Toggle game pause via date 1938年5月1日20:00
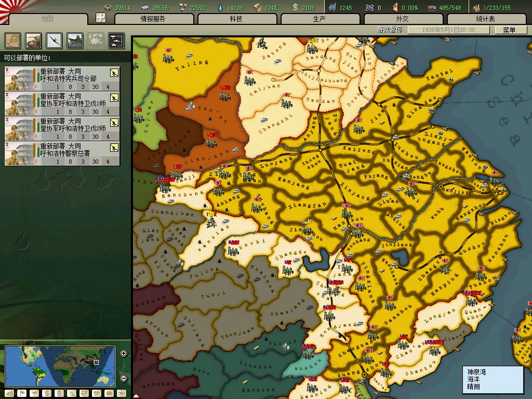This screenshot has width=532, height=399. tap(448, 30)
